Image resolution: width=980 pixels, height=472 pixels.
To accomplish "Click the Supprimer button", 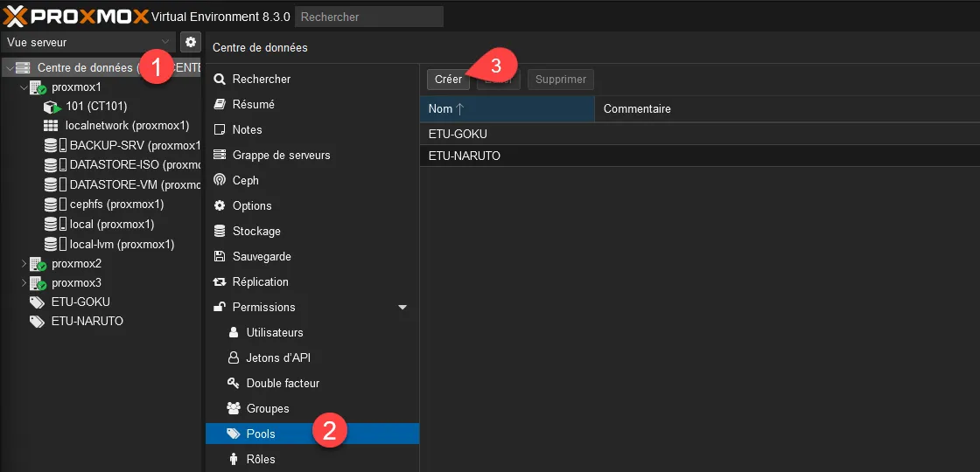I will coord(561,80).
